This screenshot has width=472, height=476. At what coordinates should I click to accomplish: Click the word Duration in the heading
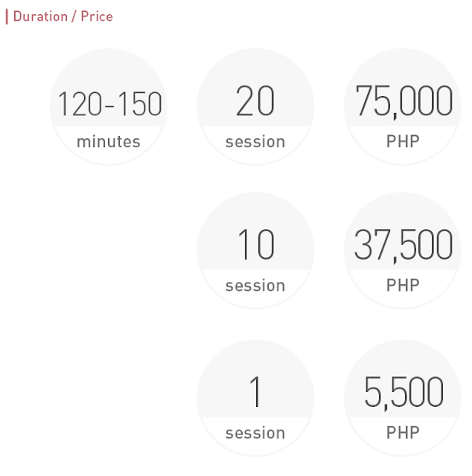point(40,16)
